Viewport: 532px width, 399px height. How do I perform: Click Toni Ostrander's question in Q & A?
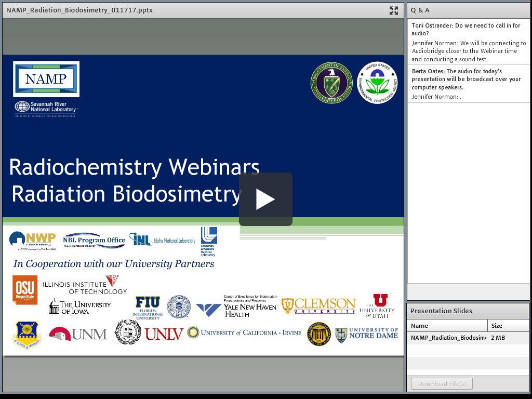pos(466,29)
